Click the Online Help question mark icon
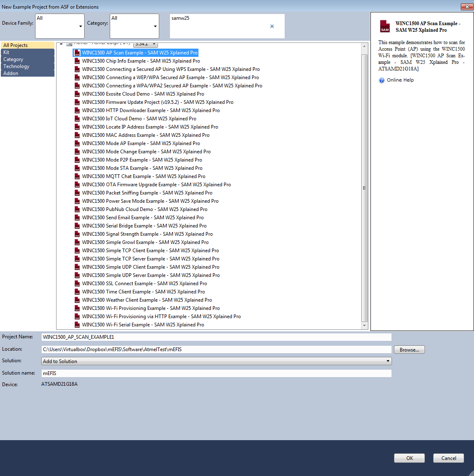 point(382,80)
